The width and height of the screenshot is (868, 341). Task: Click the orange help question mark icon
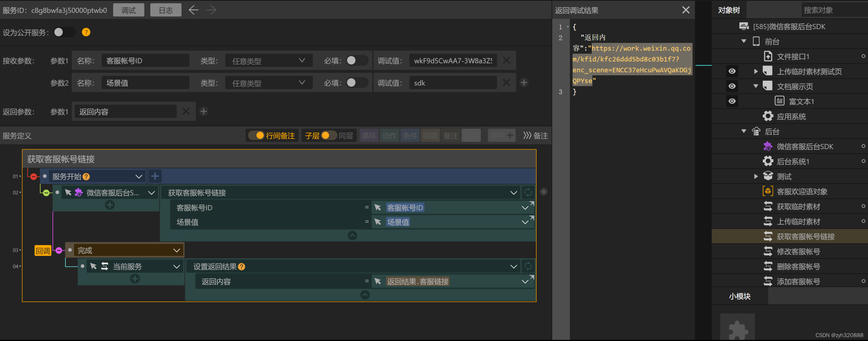[86, 33]
